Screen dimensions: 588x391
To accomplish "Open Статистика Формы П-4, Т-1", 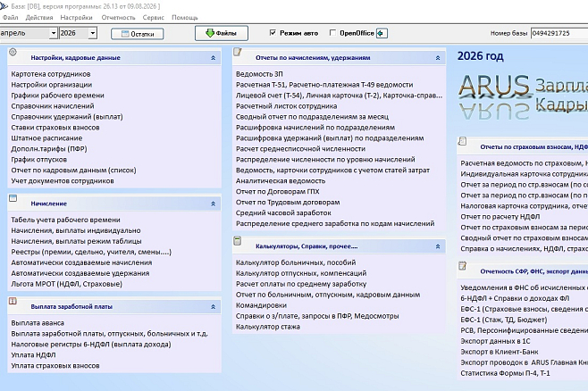I will 505,373.
